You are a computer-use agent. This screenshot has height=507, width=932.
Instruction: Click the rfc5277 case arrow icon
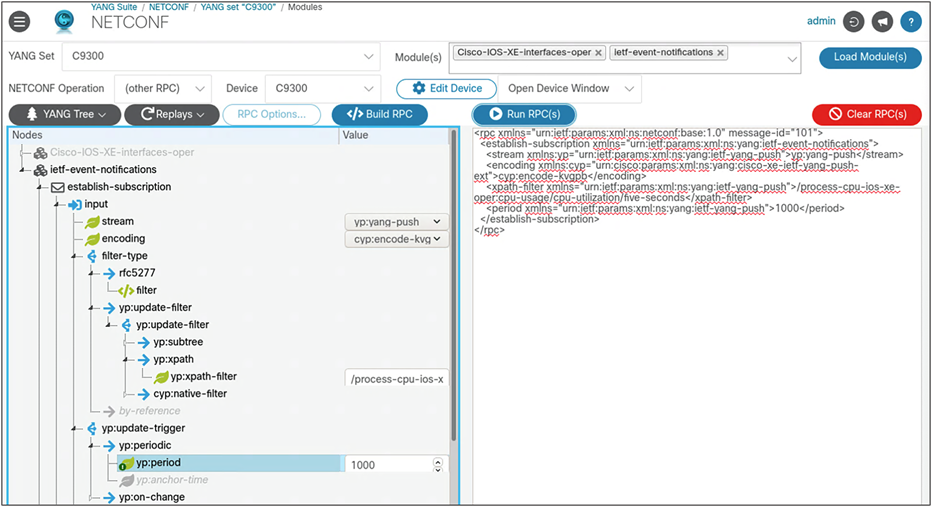tap(109, 273)
